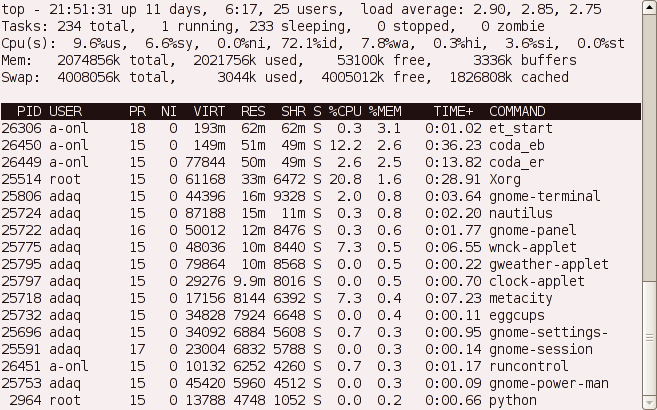Click the 233 sleeping text

(x=296, y=26)
